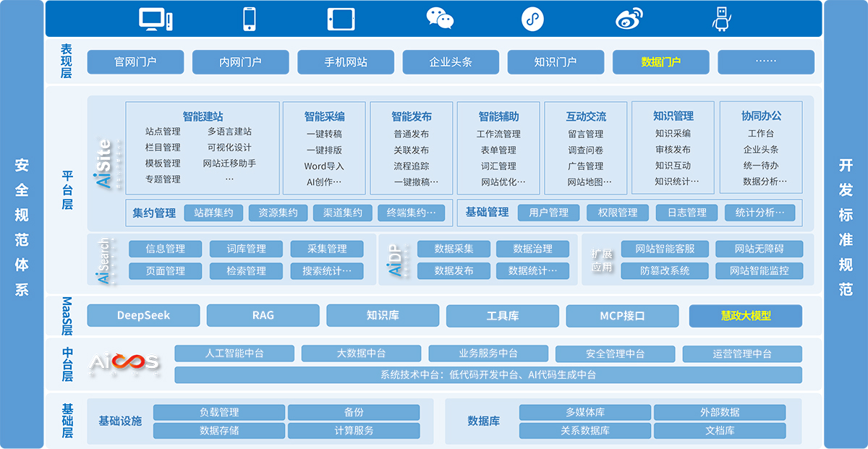
Task: Click the 智能建站 module heading
Action: click(x=203, y=116)
